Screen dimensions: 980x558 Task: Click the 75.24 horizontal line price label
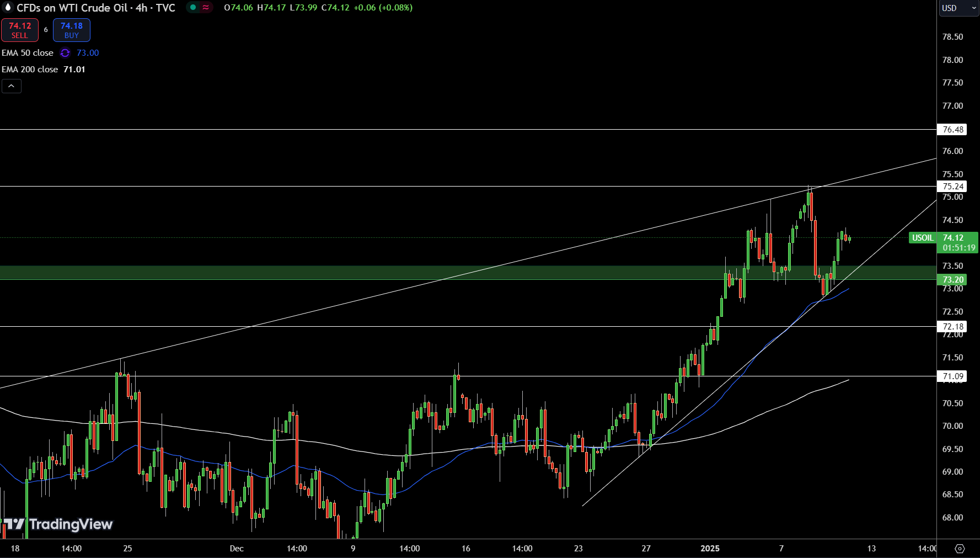pyautogui.click(x=952, y=187)
